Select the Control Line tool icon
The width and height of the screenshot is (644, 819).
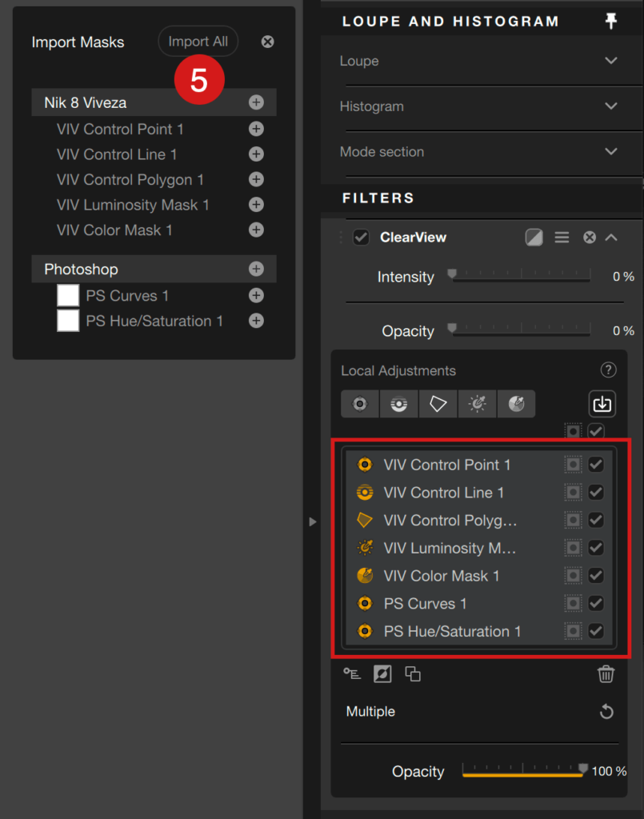[x=399, y=404]
